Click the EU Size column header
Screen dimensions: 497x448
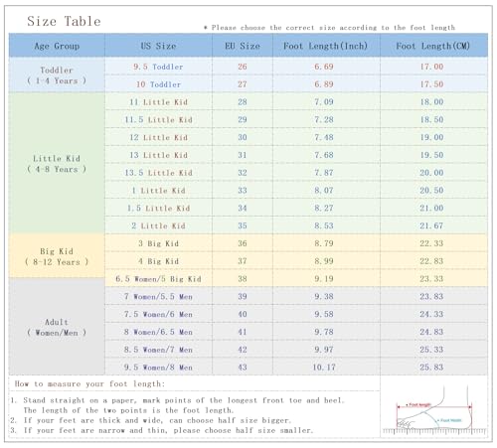coord(243,46)
